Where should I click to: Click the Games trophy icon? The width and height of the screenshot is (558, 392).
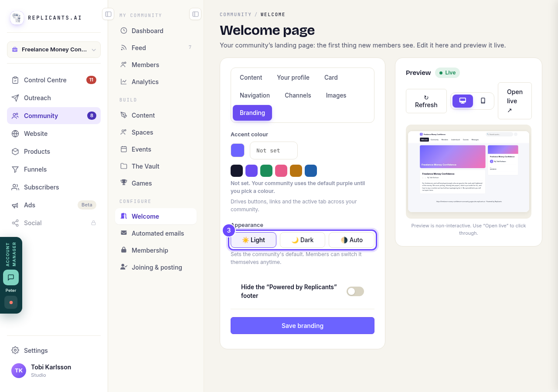[124, 183]
